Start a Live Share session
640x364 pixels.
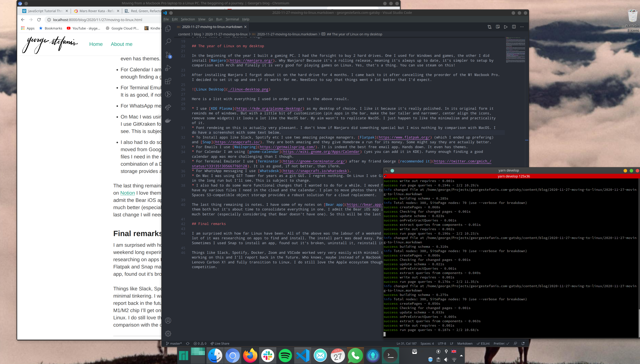click(220, 343)
